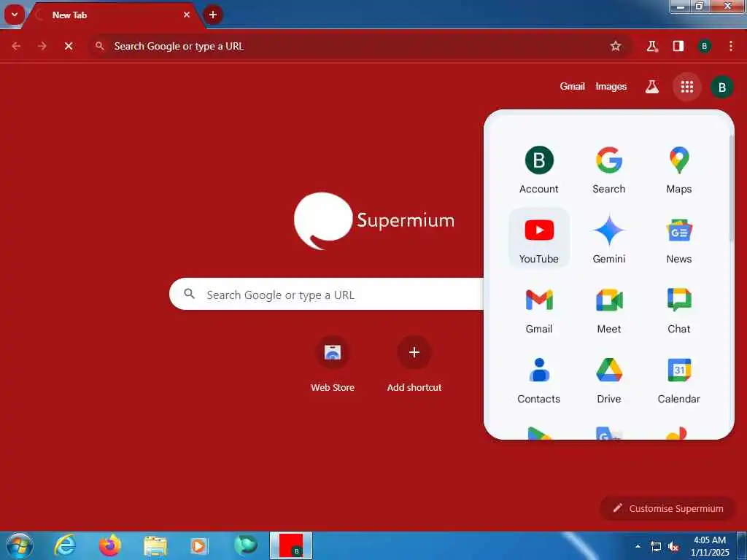Open Google News app
Viewport: 747px width, 560px height.
coord(679,238)
